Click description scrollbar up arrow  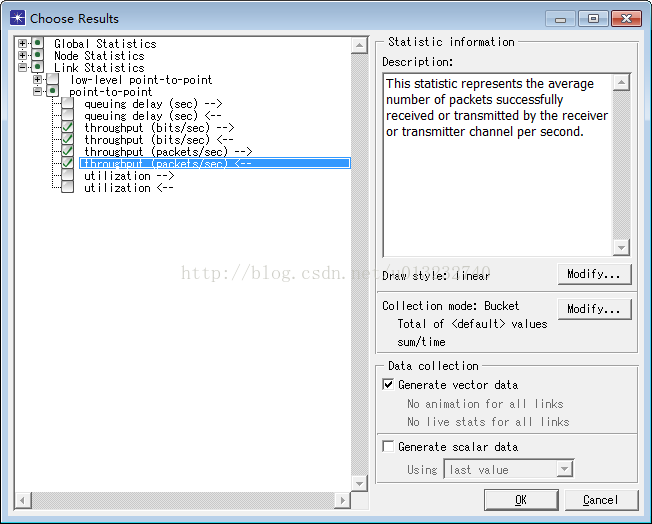(x=621, y=82)
